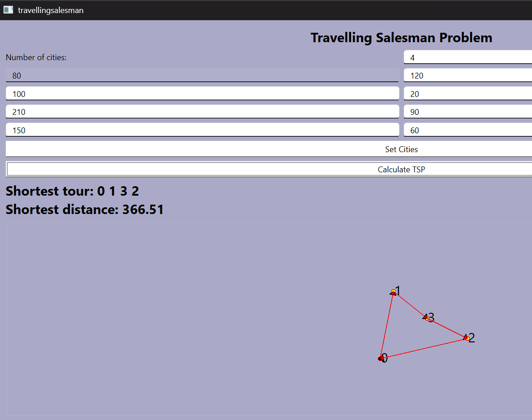This screenshot has width=532, height=420.
Task: Run the Calculate TSP button
Action: point(269,169)
